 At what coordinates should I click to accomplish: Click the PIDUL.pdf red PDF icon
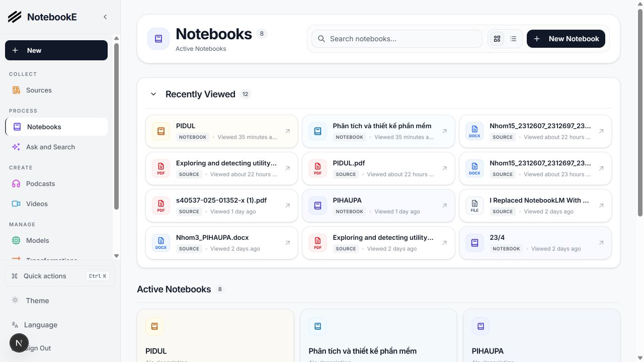point(317,168)
